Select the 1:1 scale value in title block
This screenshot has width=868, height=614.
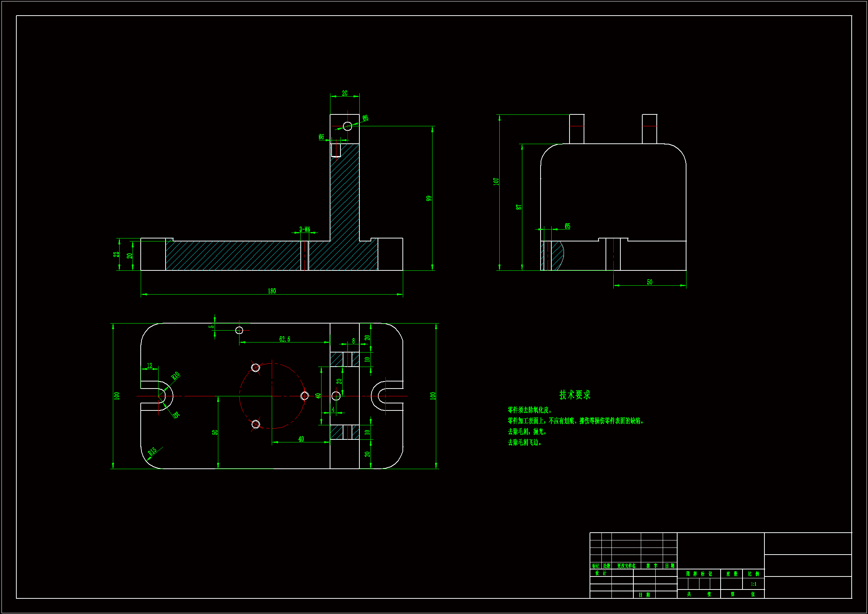tap(753, 584)
